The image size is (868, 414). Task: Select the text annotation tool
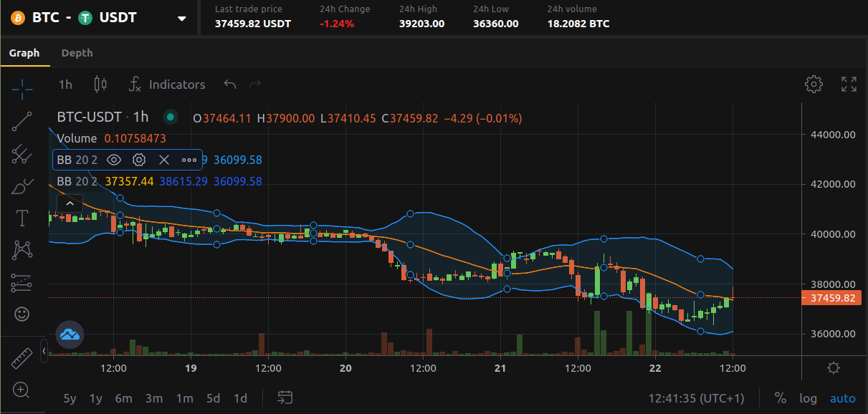pos(22,218)
